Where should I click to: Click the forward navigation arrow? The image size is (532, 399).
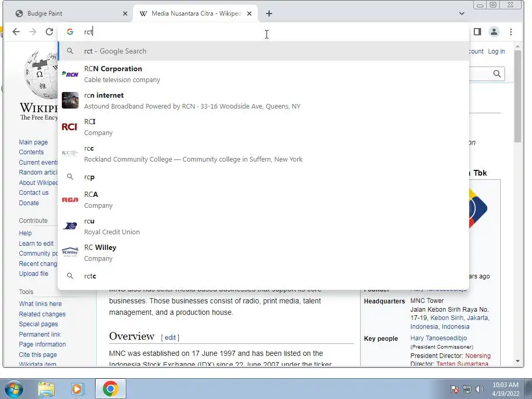(x=33, y=32)
